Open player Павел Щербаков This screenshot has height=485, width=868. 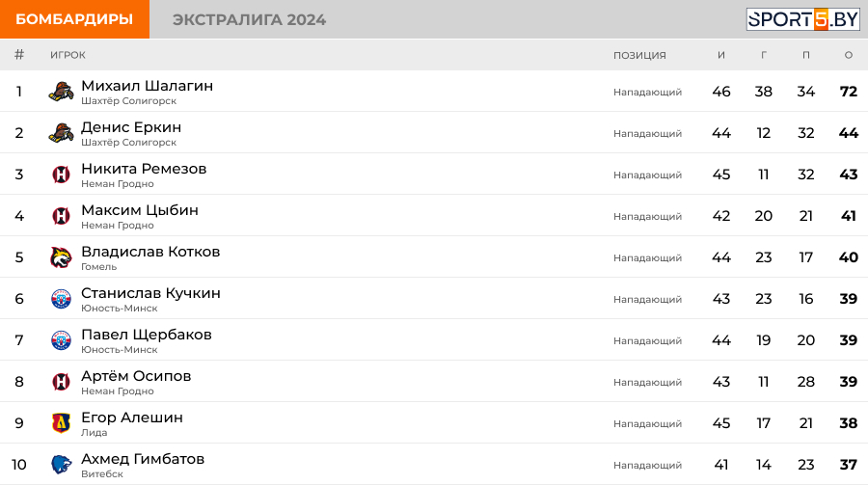pos(147,335)
